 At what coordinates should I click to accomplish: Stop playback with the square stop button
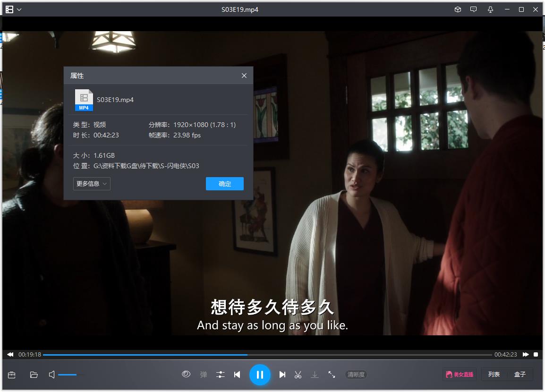click(536, 355)
